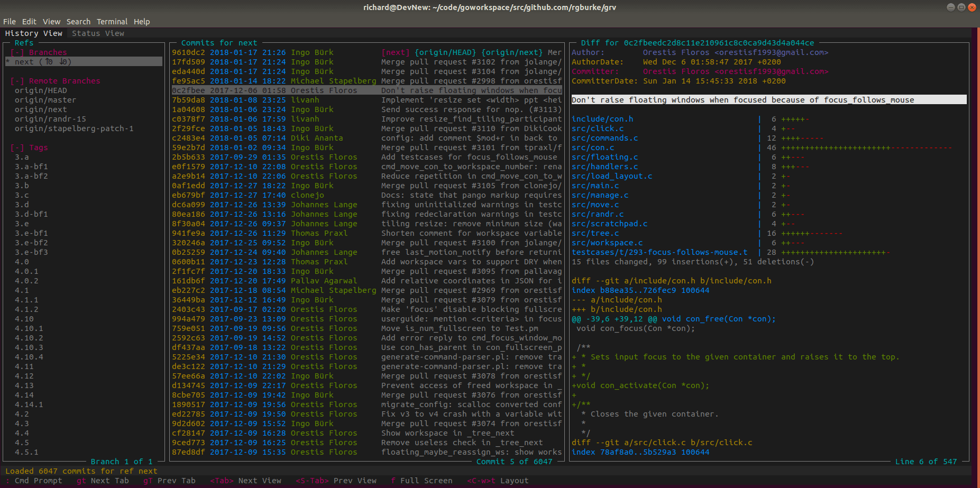This screenshot has height=488, width=980.
Task: Select commit 87ed8df at bottom of list
Action: tap(367, 452)
